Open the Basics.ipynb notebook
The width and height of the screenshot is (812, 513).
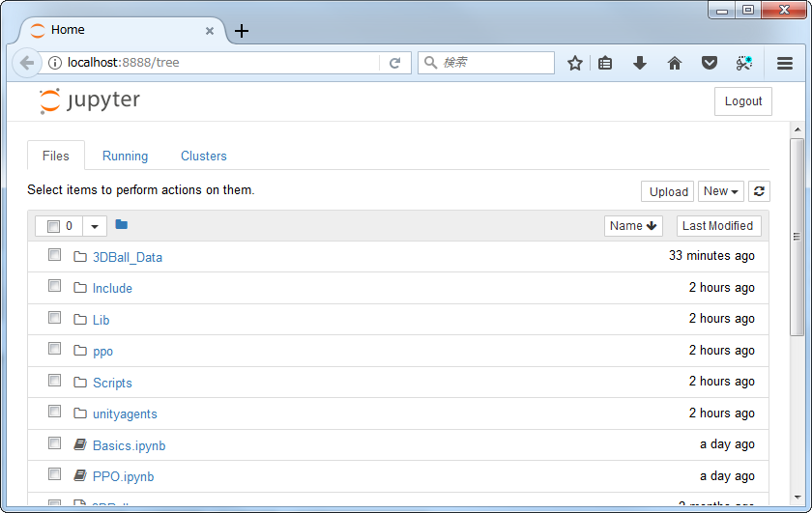pyautogui.click(x=129, y=445)
